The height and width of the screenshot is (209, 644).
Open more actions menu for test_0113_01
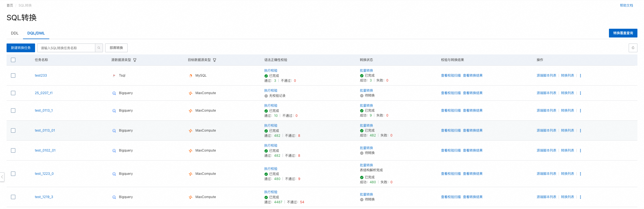click(580, 130)
